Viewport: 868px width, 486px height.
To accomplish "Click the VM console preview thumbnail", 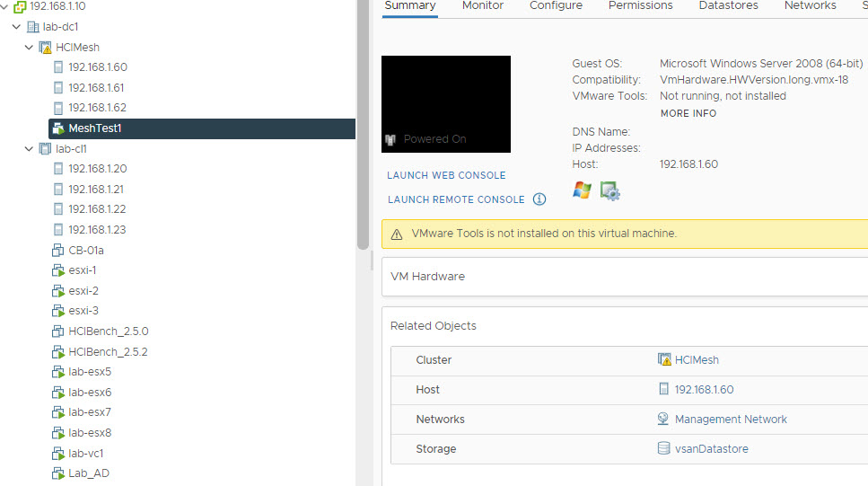I will 446,103.
